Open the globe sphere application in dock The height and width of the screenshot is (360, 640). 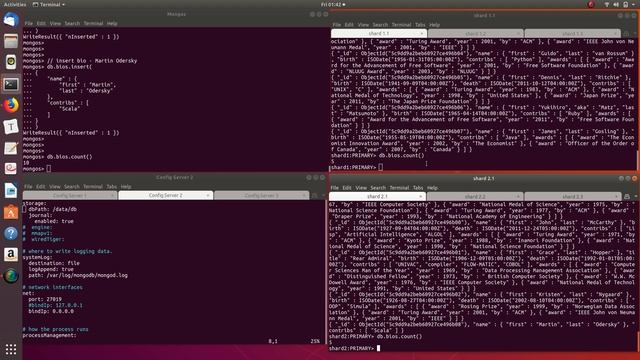[x=11, y=276]
